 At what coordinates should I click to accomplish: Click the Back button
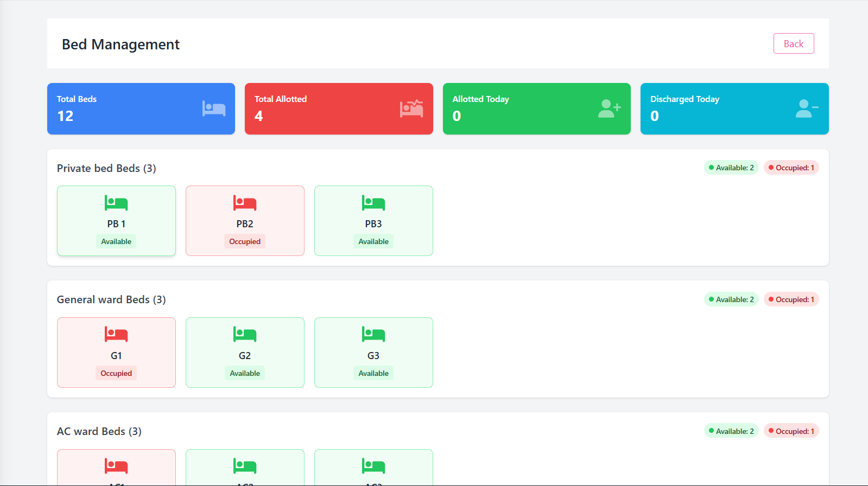[x=793, y=43]
